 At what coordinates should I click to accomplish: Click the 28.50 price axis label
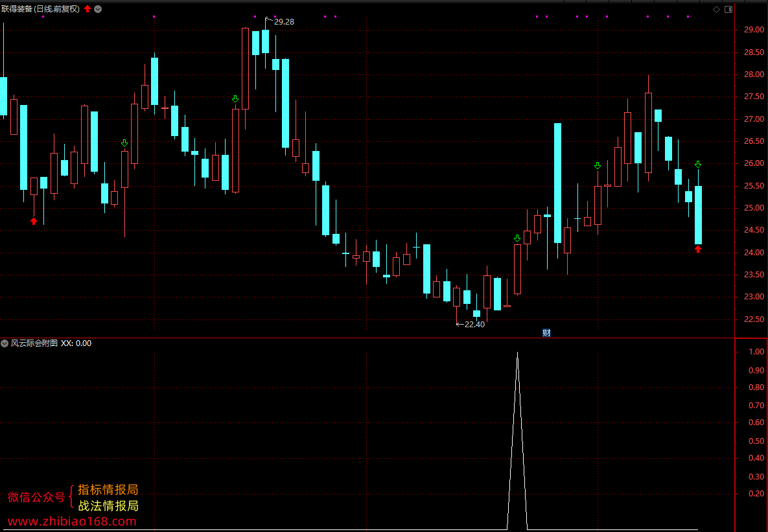[754, 52]
